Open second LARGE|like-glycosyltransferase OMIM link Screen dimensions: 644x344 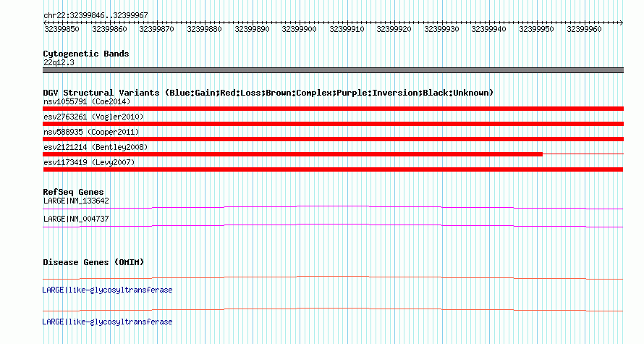(x=107, y=322)
